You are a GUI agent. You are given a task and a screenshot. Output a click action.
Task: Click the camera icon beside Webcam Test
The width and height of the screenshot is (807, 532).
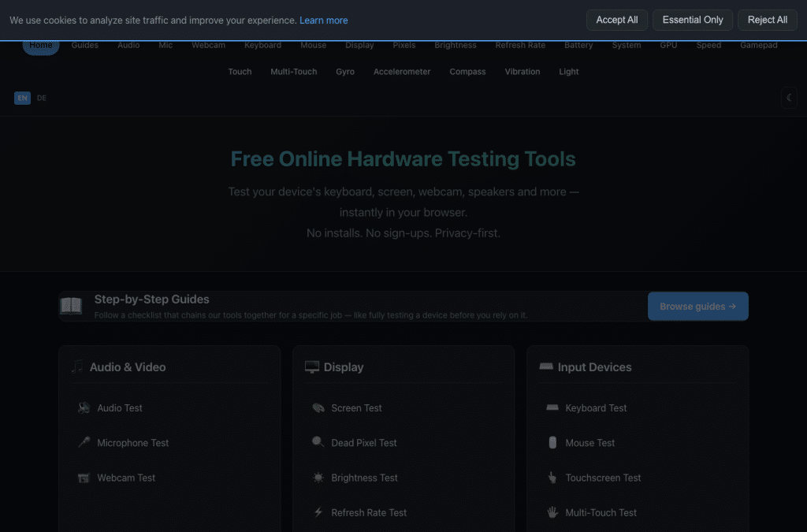pos(84,478)
